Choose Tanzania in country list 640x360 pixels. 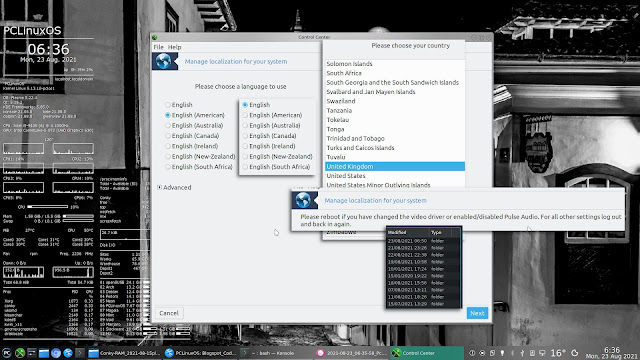tap(395, 111)
